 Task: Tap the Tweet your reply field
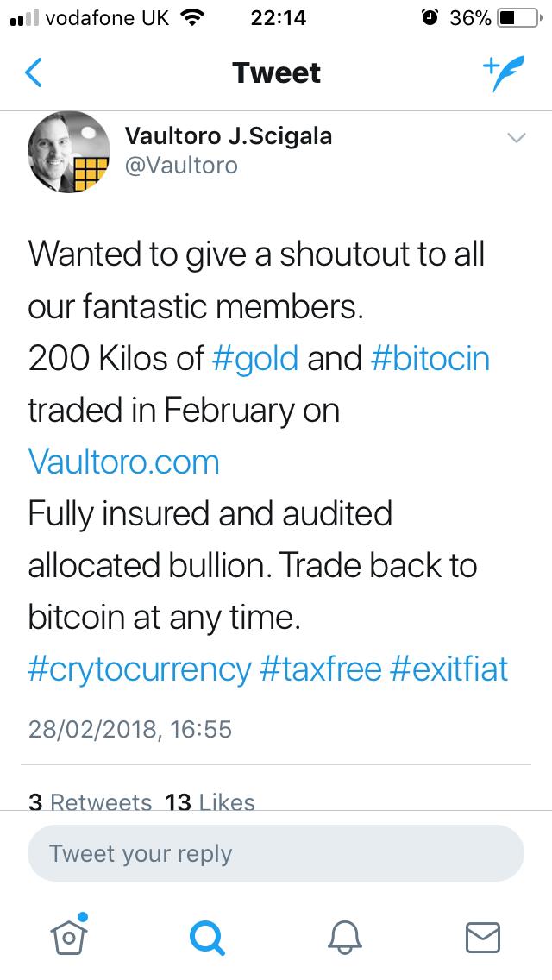[x=276, y=854]
